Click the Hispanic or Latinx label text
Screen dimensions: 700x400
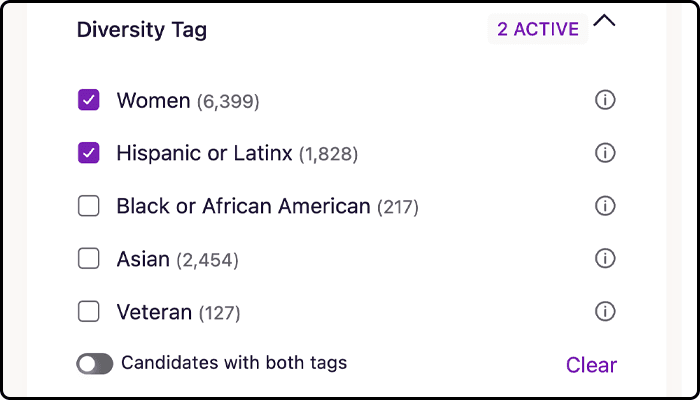click(x=204, y=153)
